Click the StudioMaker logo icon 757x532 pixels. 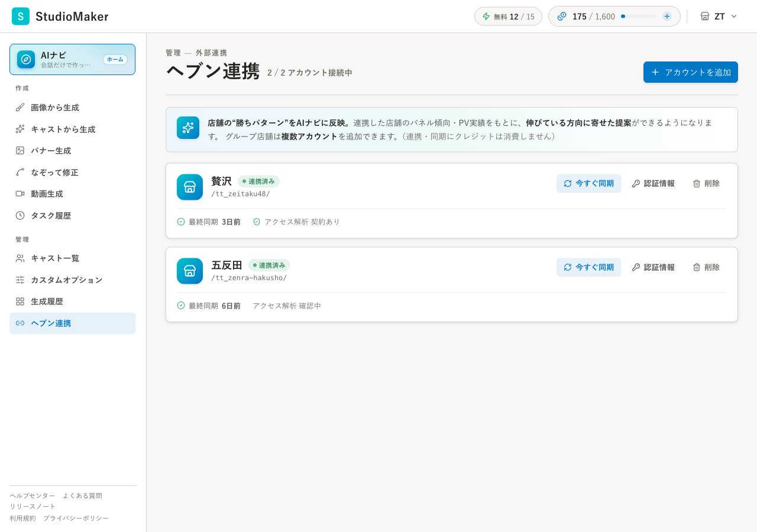[21, 17]
